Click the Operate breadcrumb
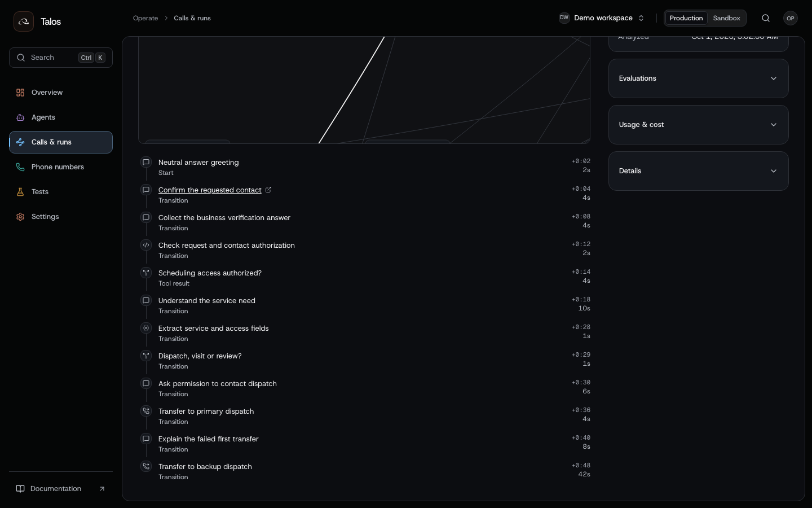 [x=145, y=18]
